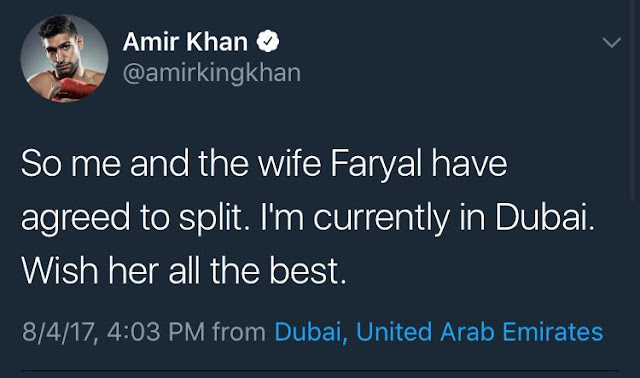The image size is (640, 378).
Task: Click the word Faryal in the tweet
Action: tap(376, 164)
